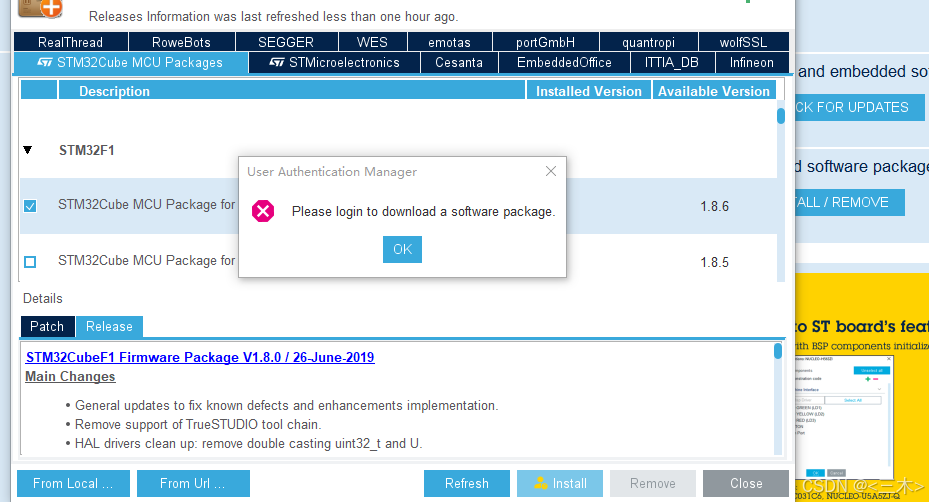Click OK in User Authentication Manager dialog
The image size is (929, 502).
402,250
